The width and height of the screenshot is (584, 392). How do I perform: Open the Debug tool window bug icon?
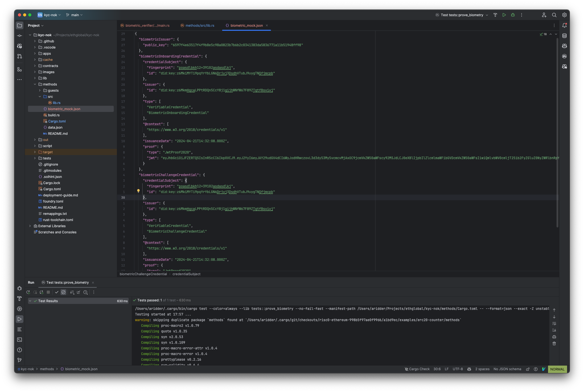tap(20, 288)
